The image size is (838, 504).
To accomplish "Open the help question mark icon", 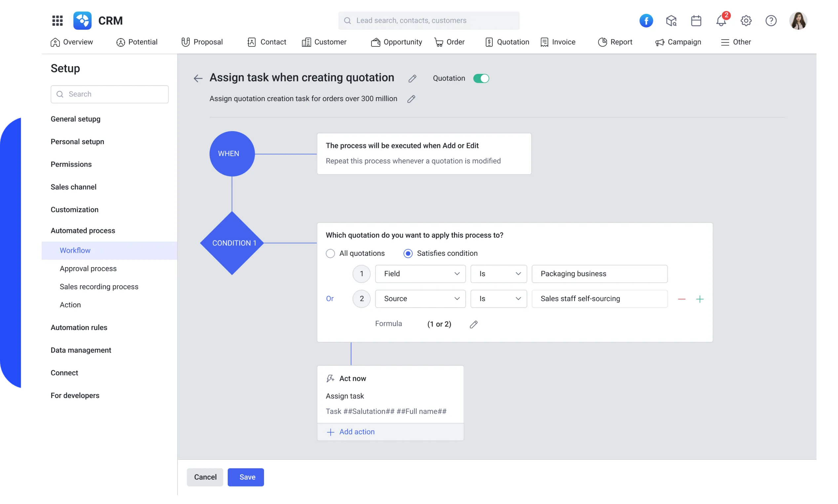I will [771, 21].
